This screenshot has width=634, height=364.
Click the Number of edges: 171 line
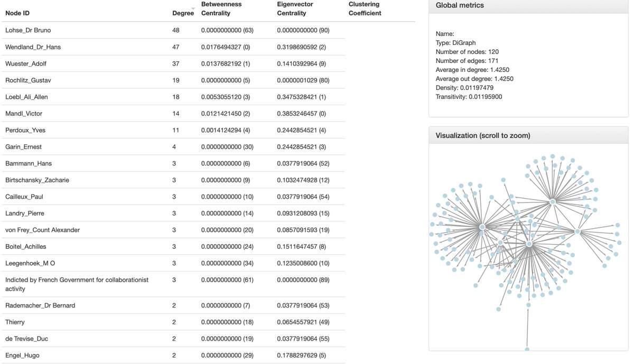(467, 61)
